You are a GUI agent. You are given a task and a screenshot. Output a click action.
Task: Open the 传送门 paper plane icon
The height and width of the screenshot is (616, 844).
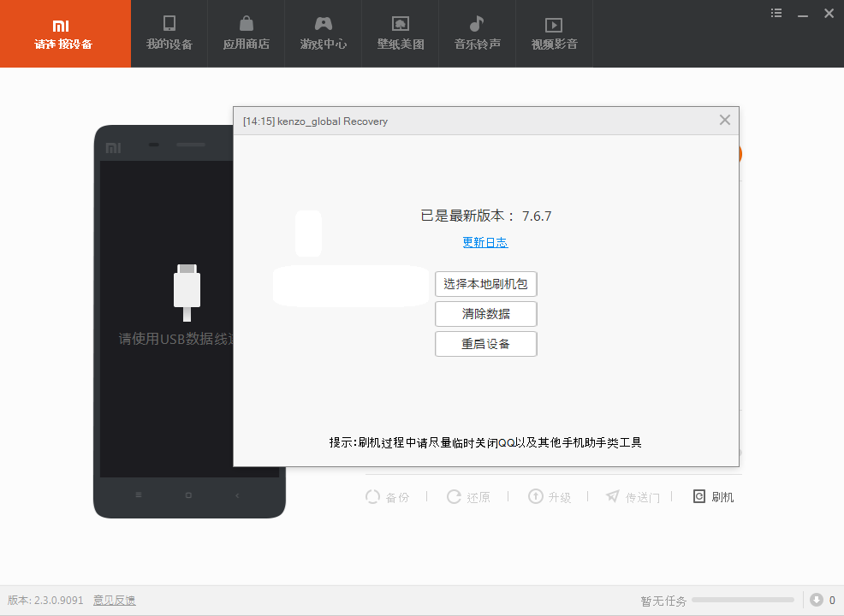pyautogui.click(x=612, y=497)
